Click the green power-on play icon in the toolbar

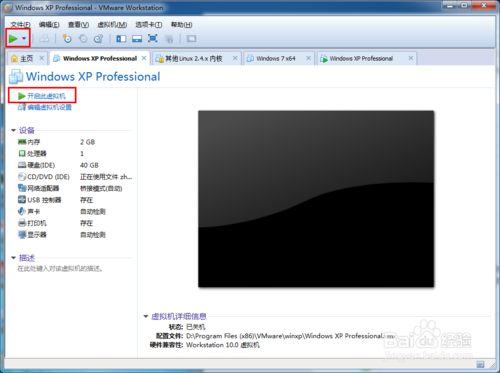(x=13, y=39)
